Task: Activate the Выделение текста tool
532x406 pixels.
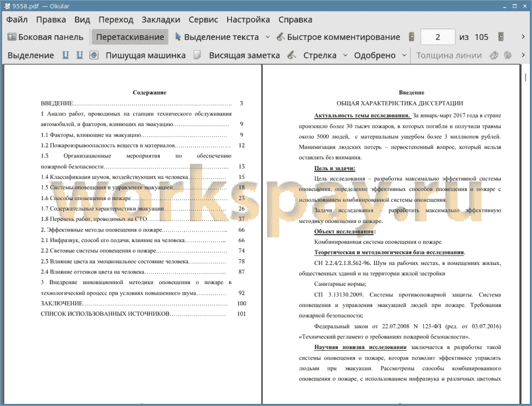Action: pyautogui.click(x=217, y=37)
